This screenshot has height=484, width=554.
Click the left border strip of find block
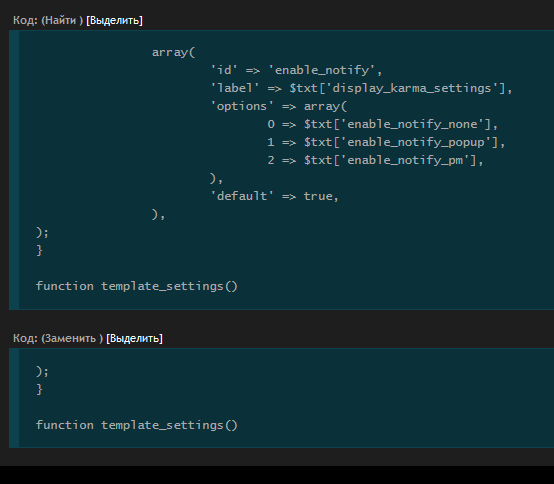coord(14,170)
